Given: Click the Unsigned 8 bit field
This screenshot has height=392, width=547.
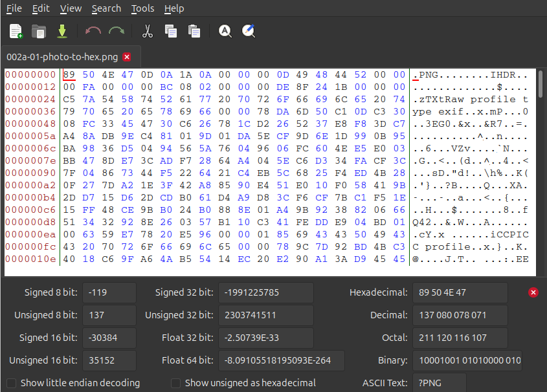Looking at the screenshot, I should (109, 315).
